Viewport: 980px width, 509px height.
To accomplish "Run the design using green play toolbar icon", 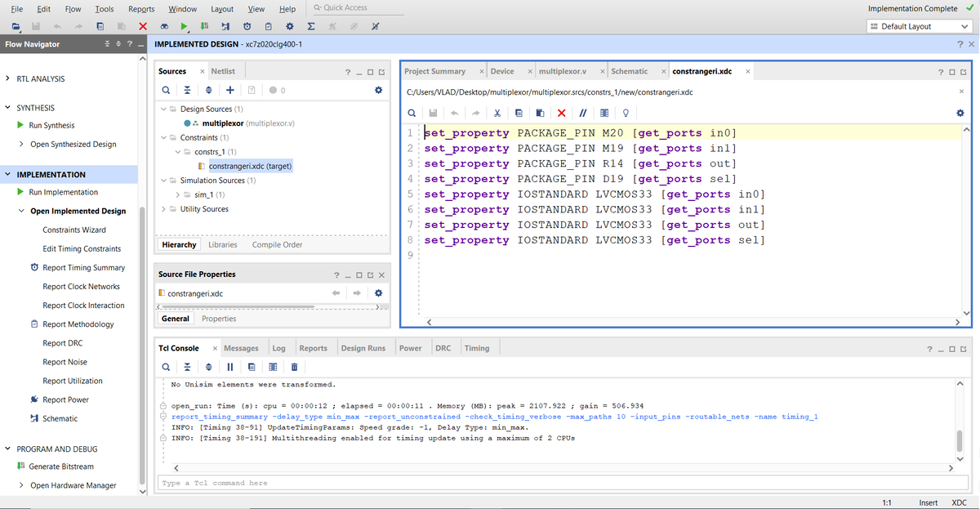I will click(x=185, y=26).
